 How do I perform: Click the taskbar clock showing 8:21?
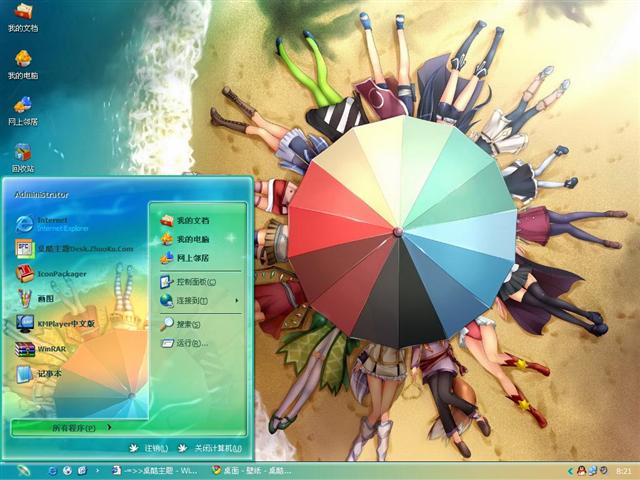(623, 471)
